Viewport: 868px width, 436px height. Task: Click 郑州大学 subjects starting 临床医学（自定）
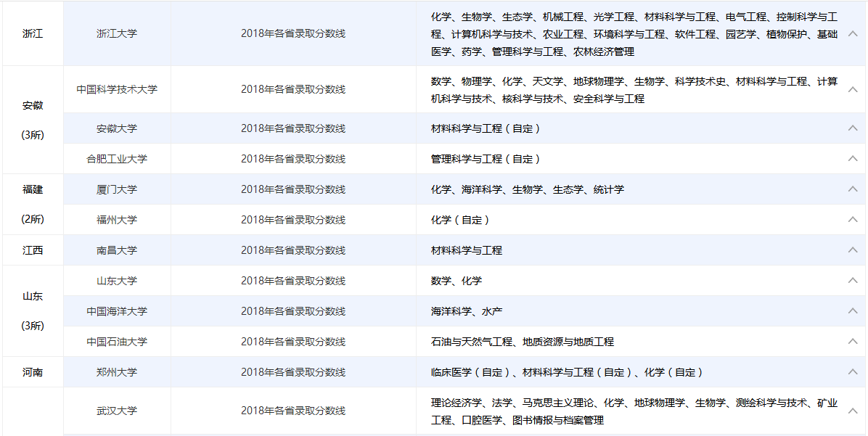(568, 372)
